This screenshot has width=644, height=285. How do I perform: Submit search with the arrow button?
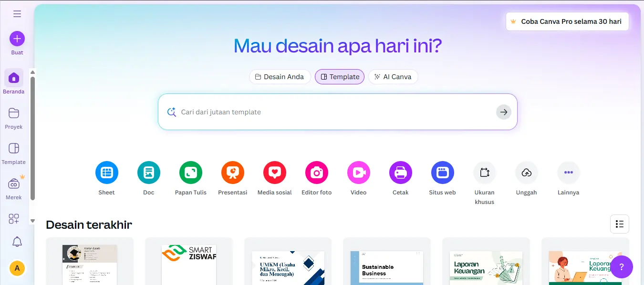pyautogui.click(x=504, y=112)
